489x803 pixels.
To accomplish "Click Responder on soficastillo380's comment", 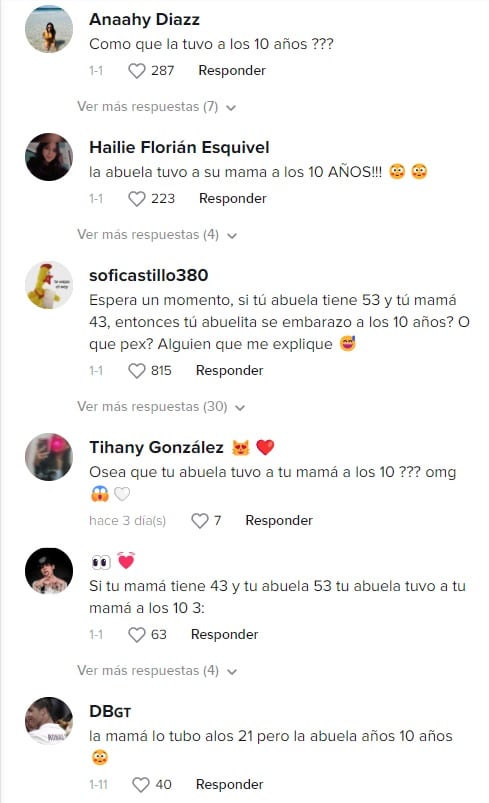I will (229, 371).
